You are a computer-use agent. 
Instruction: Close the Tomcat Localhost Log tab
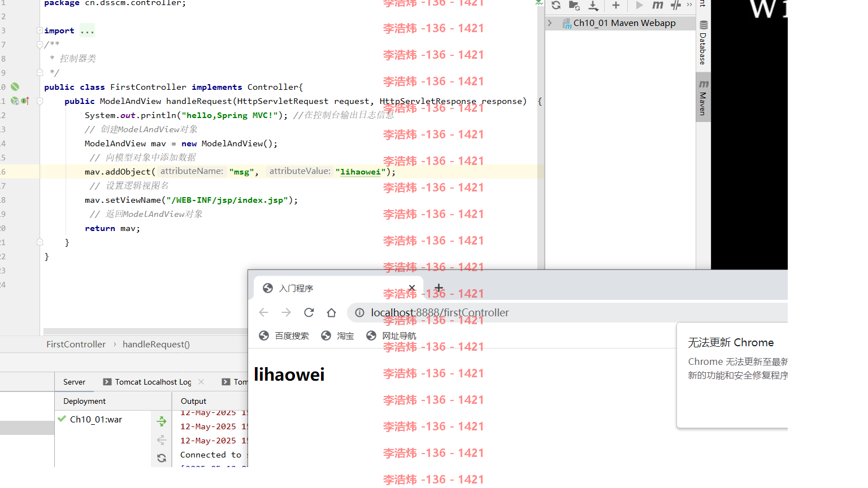tap(201, 382)
